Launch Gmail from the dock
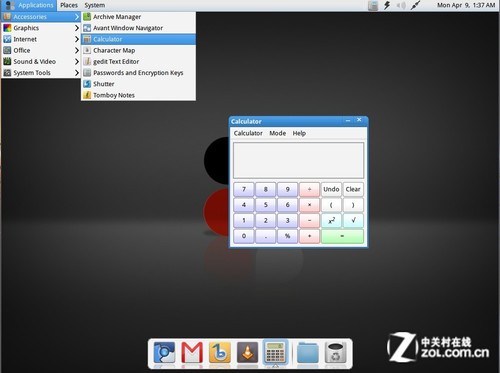500x373 pixels. (x=192, y=353)
